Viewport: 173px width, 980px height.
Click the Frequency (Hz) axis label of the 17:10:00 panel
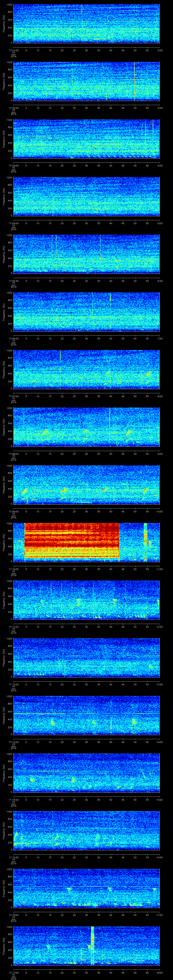(4, 543)
